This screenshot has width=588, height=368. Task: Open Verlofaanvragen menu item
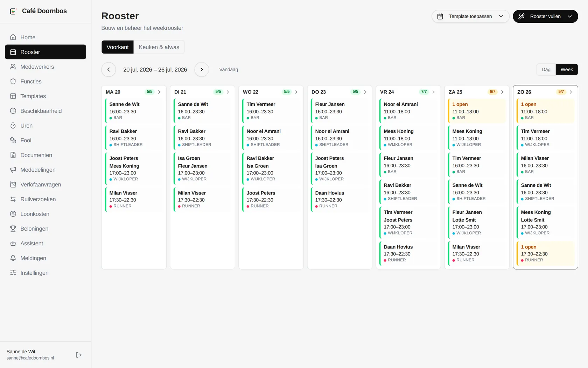[45, 184]
